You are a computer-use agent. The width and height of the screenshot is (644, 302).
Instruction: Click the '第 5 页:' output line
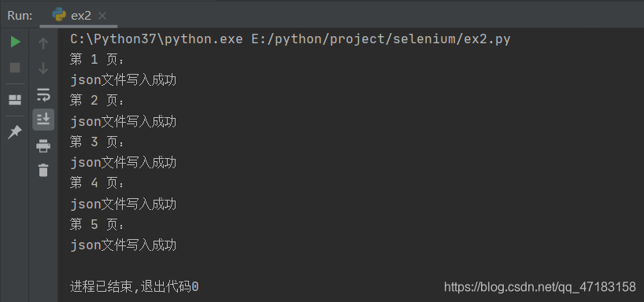(x=97, y=225)
